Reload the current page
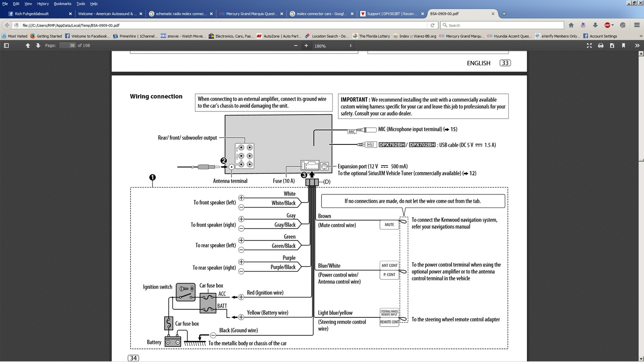 [433, 25]
